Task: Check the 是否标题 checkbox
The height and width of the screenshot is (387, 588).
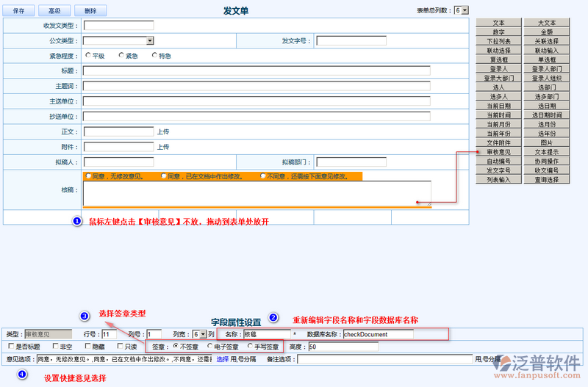Action: click(11, 346)
